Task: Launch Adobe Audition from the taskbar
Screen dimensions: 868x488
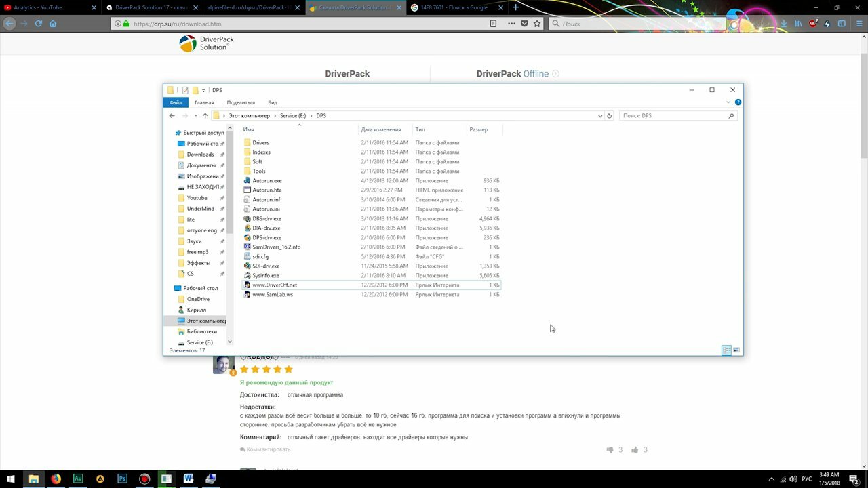Action: click(78, 479)
